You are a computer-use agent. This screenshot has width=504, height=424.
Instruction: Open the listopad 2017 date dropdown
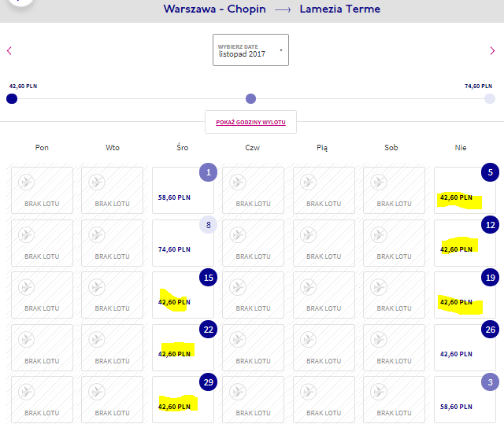250,50
